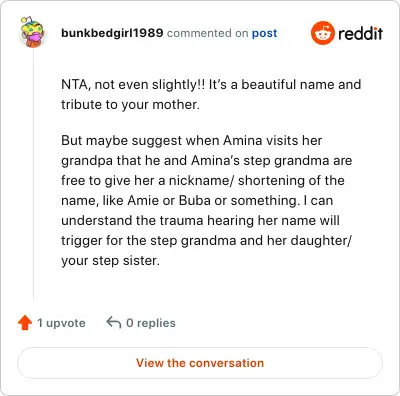The height and width of the screenshot is (396, 400).
Task: Open the bunkbedgirl1989 username link
Action: click(112, 33)
